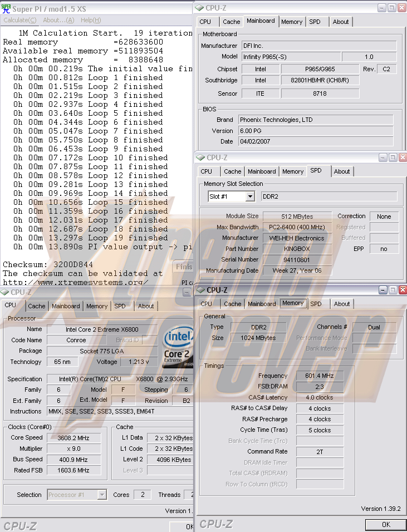Image resolution: width=407 pixels, height=532 pixels.
Task: Click Memory Size value '1024 MBytes'
Action: [258, 338]
